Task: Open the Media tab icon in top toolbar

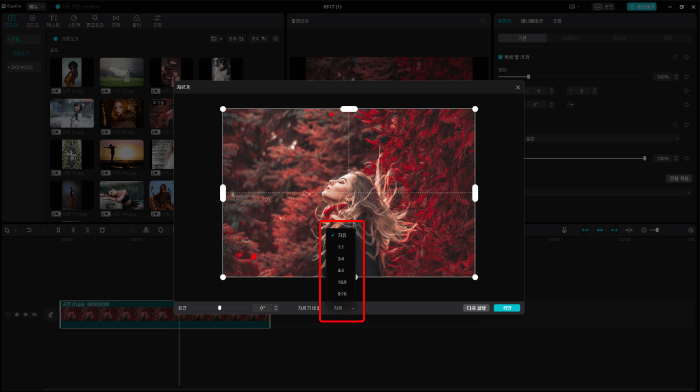Action: pos(12,21)
